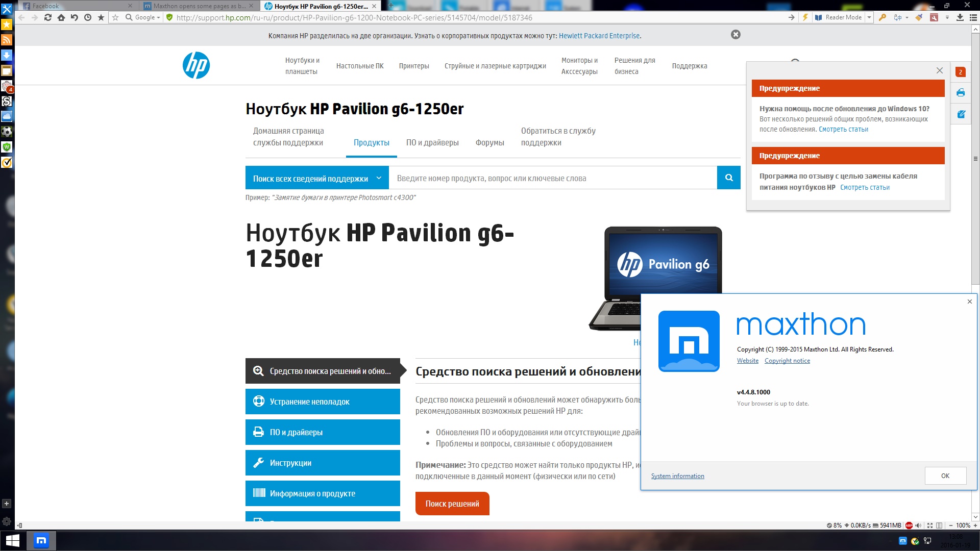Image resolution: width=980 pixels, height=551 pixels.
Task: Go to the home page icon
Action: pos(61,17)
